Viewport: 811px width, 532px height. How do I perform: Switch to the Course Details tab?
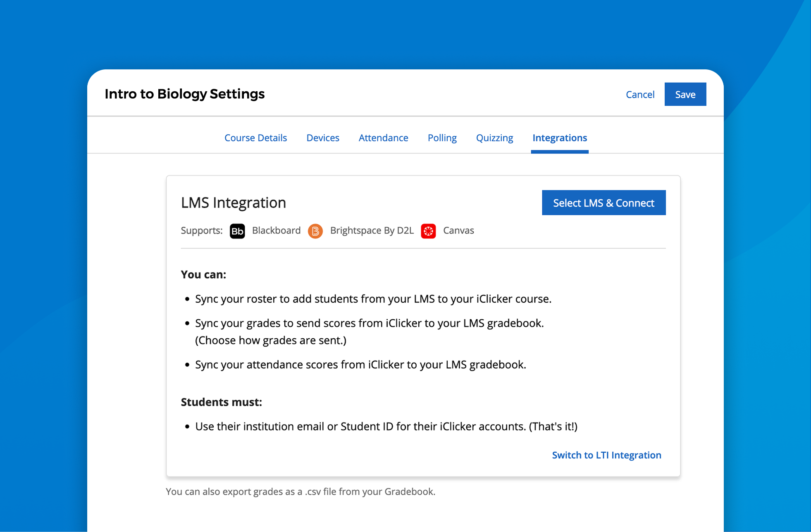click(x=255, y=138)
